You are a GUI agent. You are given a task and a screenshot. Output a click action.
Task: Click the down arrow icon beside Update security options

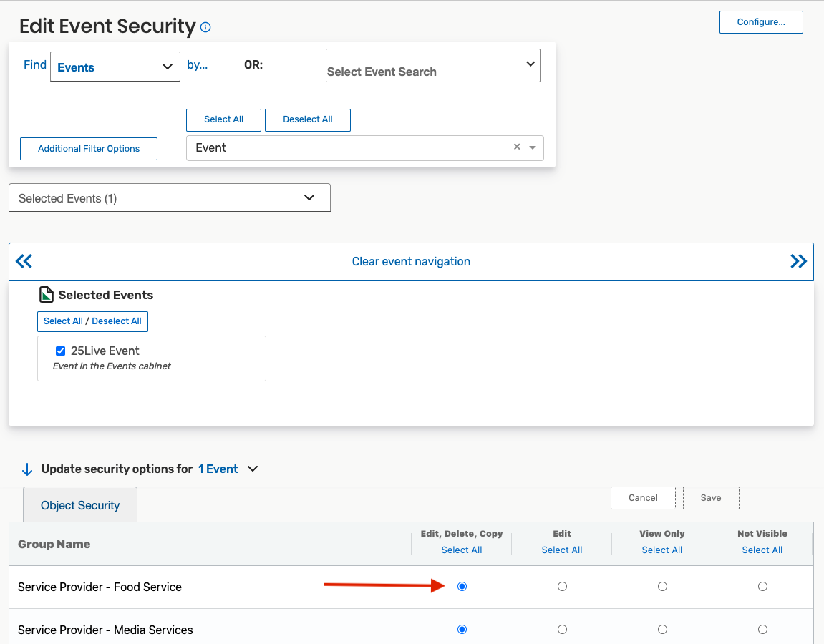[x=27, y=469]
